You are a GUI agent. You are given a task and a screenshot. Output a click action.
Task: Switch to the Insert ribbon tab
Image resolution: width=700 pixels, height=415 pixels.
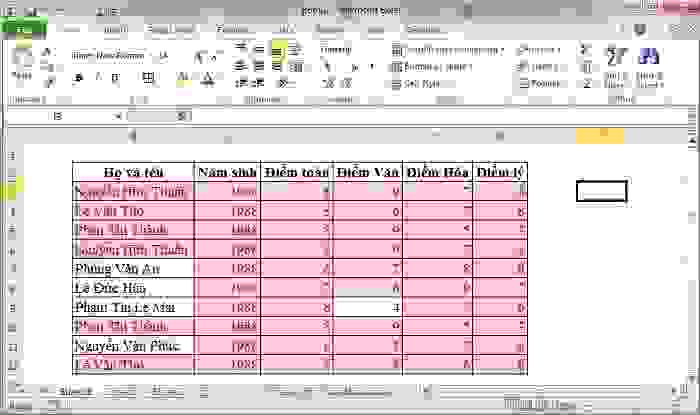click(116, 29)
